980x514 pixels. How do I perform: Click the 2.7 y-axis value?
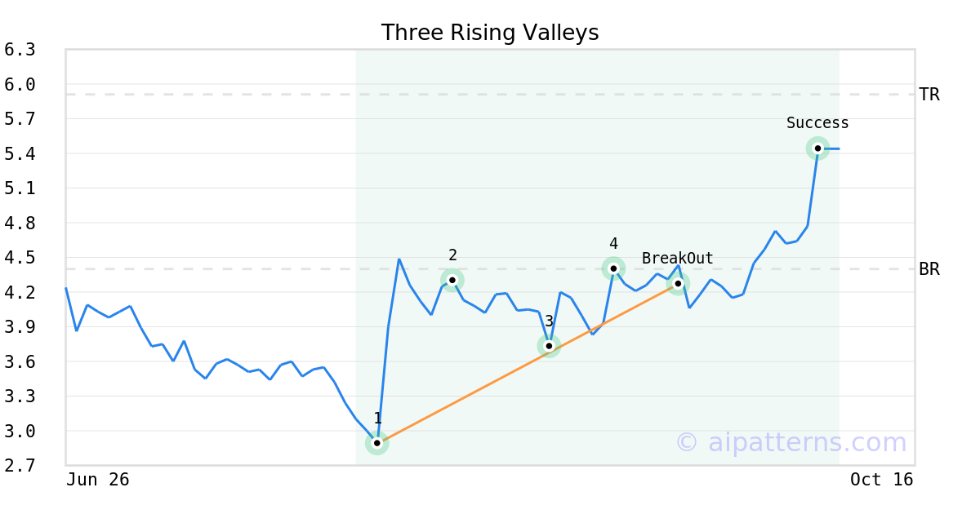20,466
